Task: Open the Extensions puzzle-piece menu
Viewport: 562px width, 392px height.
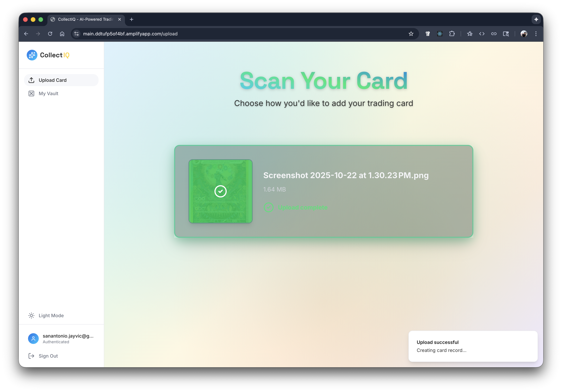Action: point(452,34)
